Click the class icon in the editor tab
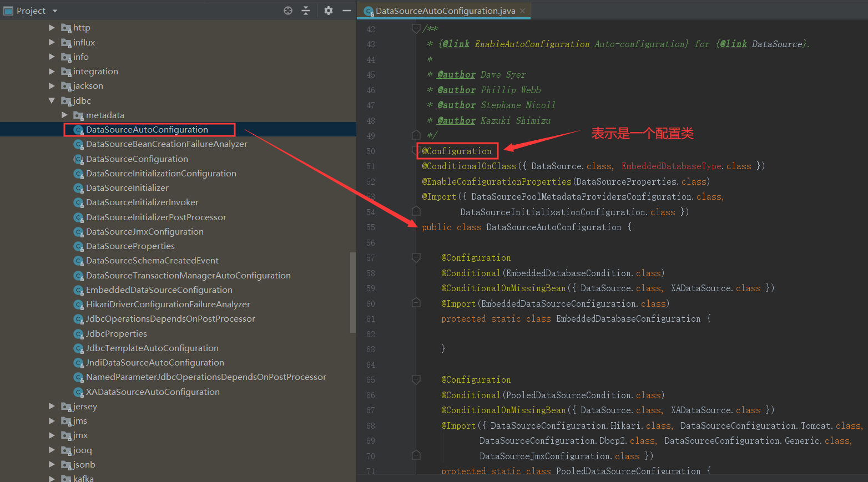Viewport: 868px width, 482px height. coord(367,10)
